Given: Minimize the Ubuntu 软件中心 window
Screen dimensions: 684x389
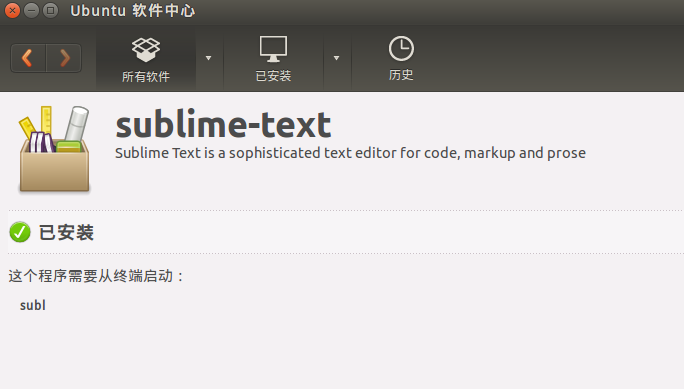Looking at the screenshot, I should 31,10.
